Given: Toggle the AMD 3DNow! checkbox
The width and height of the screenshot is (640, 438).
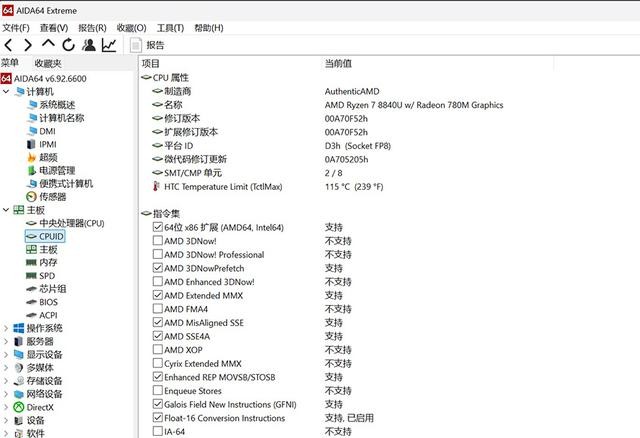Looking at the screenshot, I should 158,240.
